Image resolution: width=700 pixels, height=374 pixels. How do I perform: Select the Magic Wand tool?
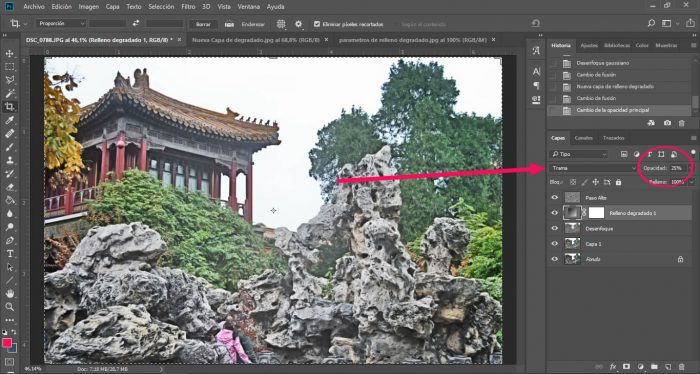pyautogui.click(x=9, y=93)
